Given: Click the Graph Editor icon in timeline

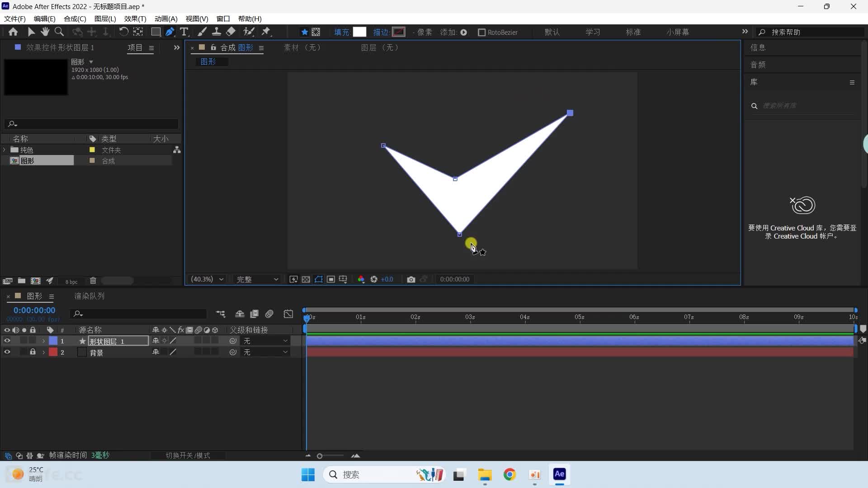Looking at the screenshot, I should [x=288, y=314].
